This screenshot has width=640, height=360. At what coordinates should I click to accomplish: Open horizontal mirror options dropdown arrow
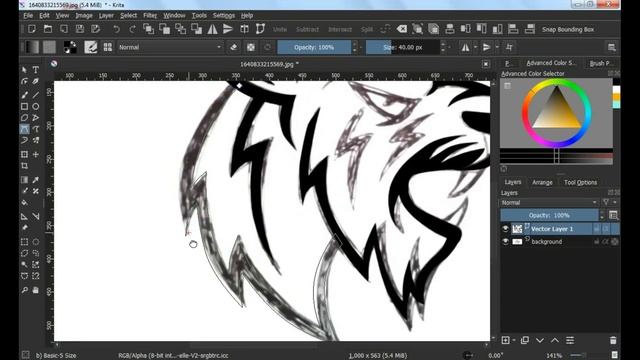[x=476, y=47]
